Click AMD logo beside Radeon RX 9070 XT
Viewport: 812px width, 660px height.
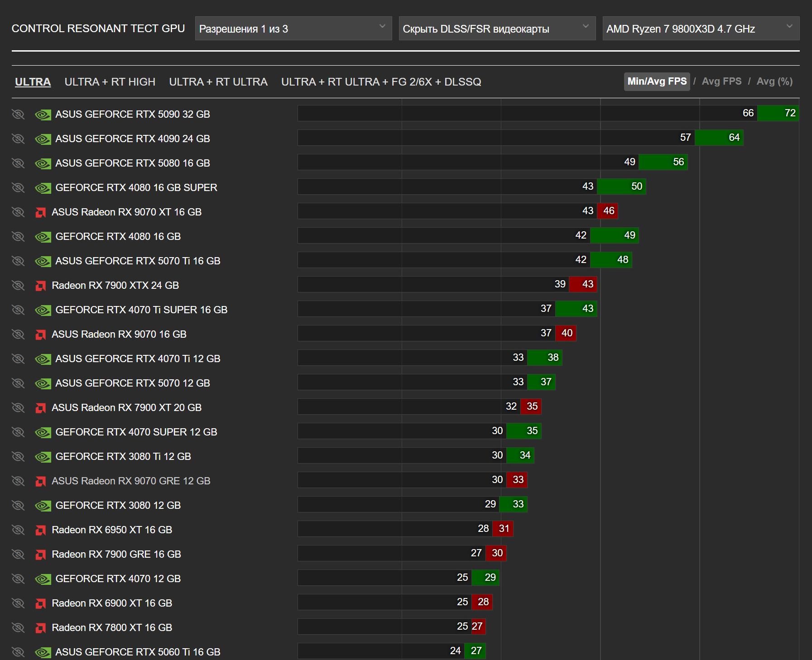(x=41, y=212)
